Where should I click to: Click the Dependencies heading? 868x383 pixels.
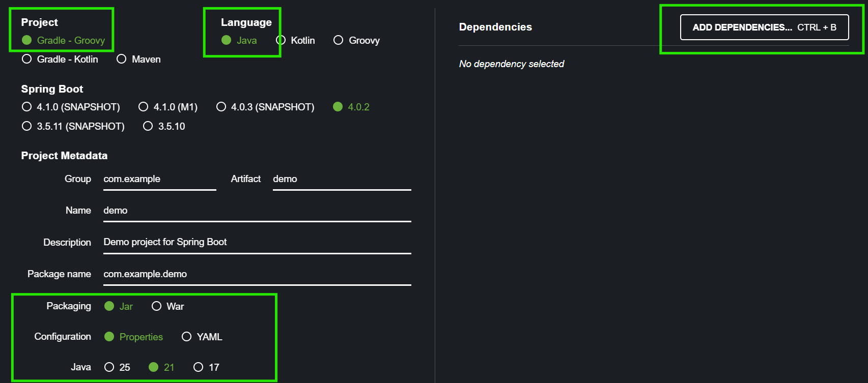click(x=495, y=27)
